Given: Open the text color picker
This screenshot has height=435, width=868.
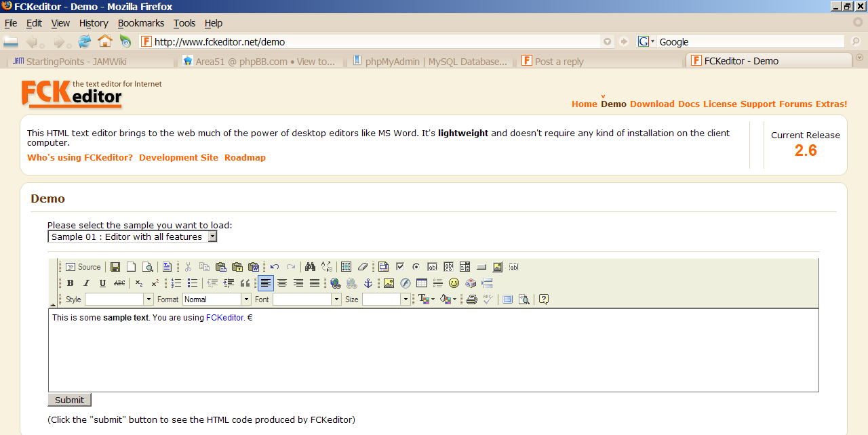Looking at the screenshot, I should click(426, 299).
